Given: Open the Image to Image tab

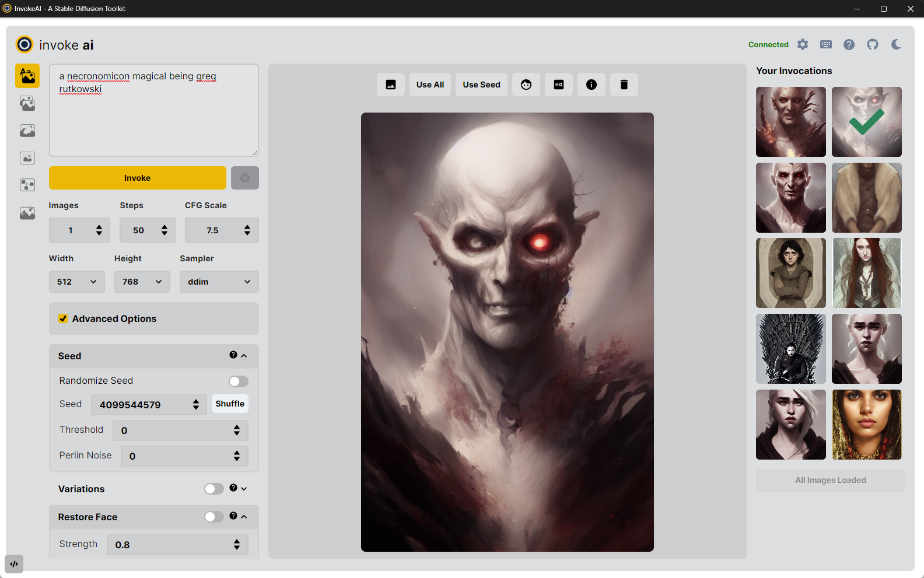Looking at the screenshot, I should pyautogui.click(x=27, y=104).
